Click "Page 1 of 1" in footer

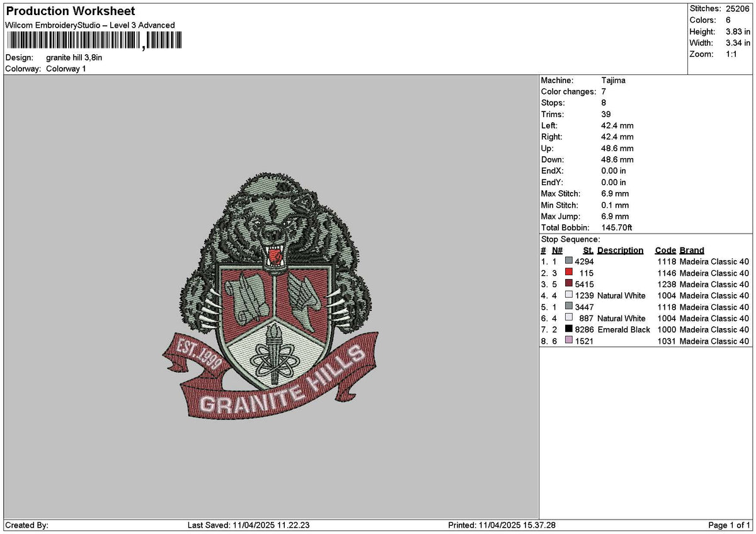[730, 525]
